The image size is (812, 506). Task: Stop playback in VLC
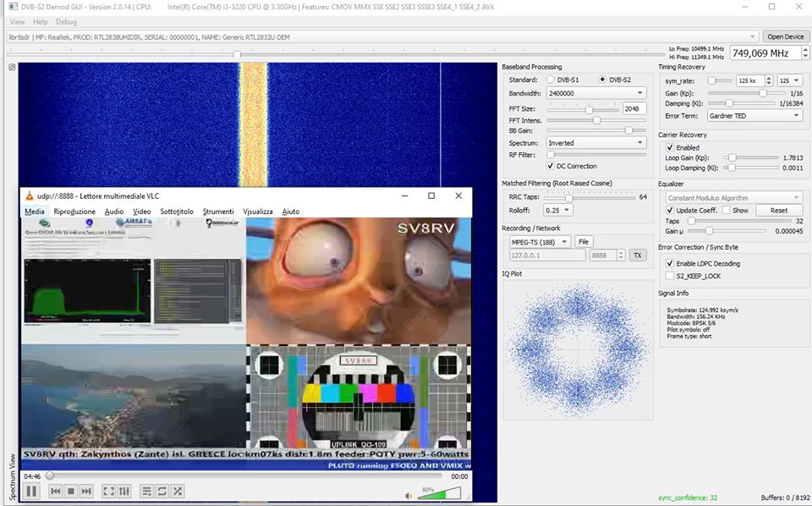pos(71,491)
